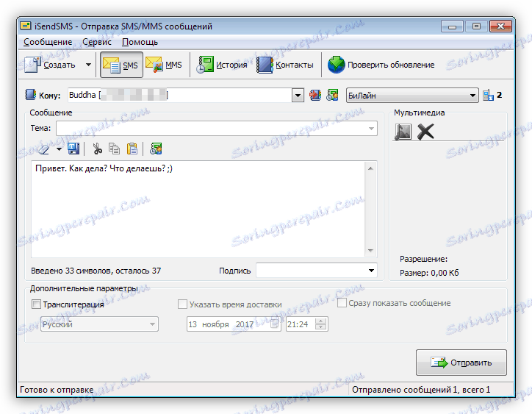Click the remove multimedia X icon
The height and width of the screenshot is (414, 532).
pyautogui.click(x=425, y=132)
